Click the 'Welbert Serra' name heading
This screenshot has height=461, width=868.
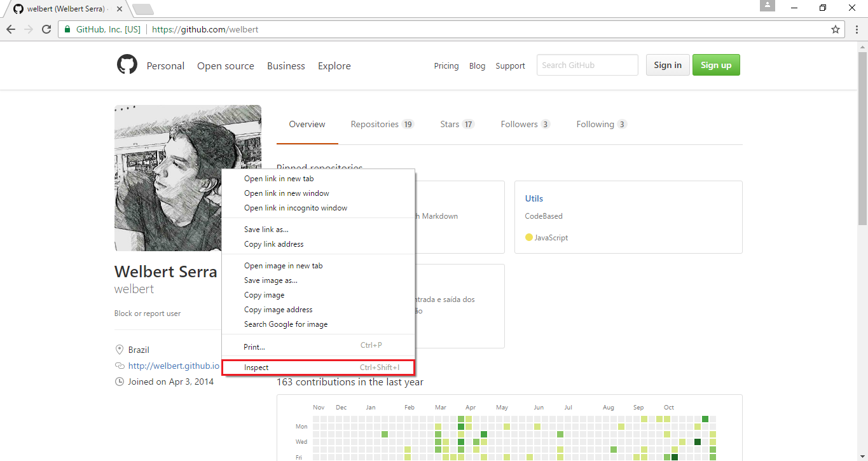[166, 272]
